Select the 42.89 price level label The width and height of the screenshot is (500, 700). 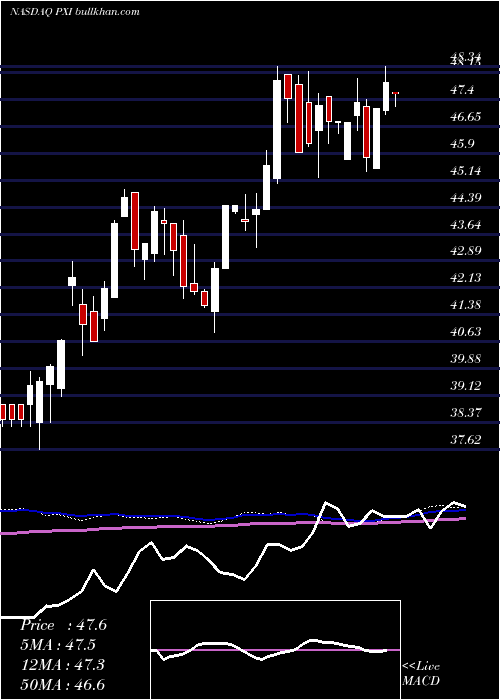466,251
